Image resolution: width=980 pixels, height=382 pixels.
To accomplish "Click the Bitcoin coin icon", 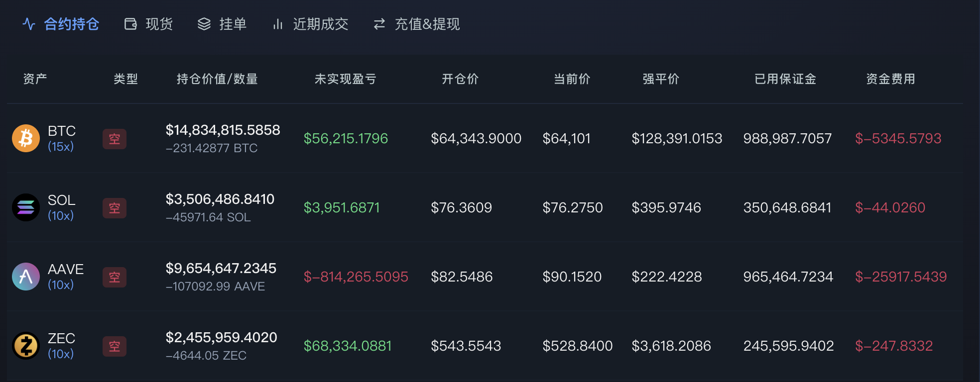I will click(x=26, y=138).
